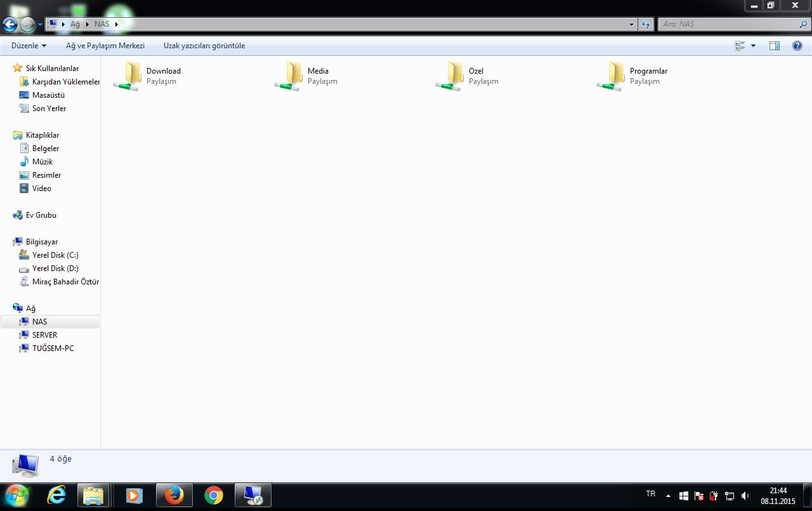Viewport: 812px width, 511px height.
Task: Click the TR language indicator
Action: 650,494
